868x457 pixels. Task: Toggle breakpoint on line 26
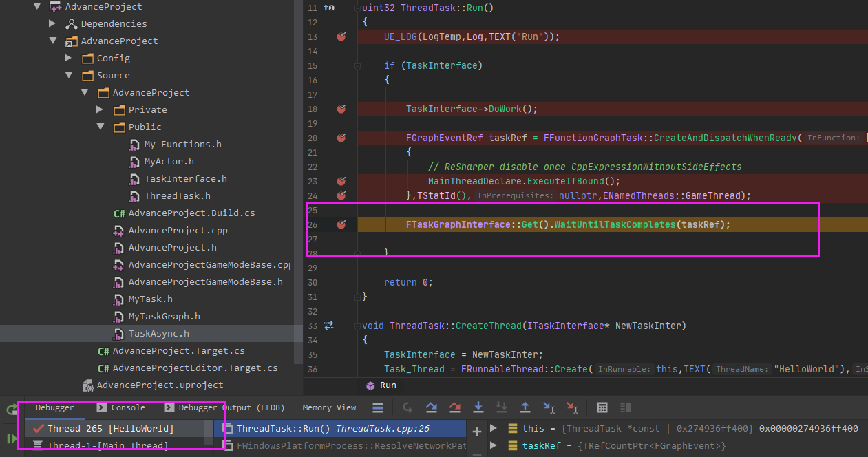pos(341,224)
